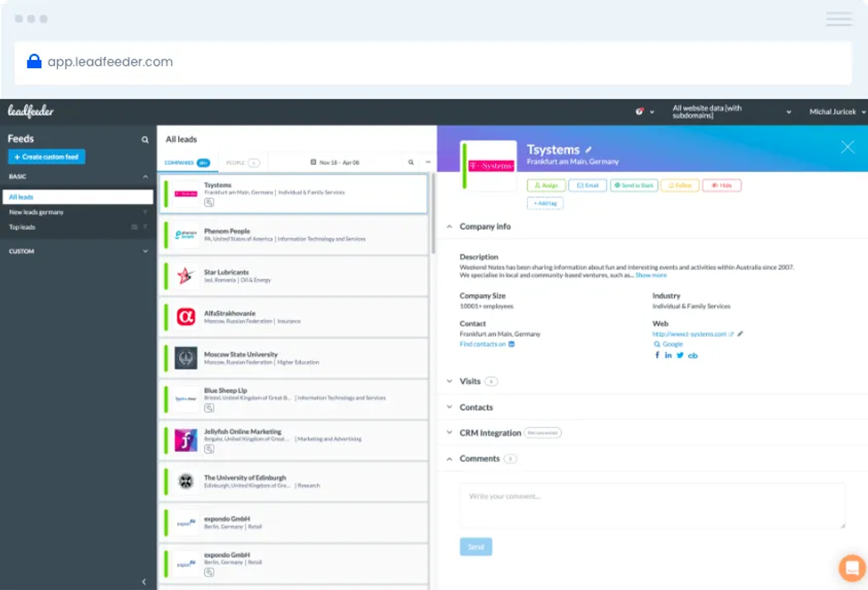Click the LinkedIn icon under Web
Viewport: 868px width, 590px height.
point(668,355)
